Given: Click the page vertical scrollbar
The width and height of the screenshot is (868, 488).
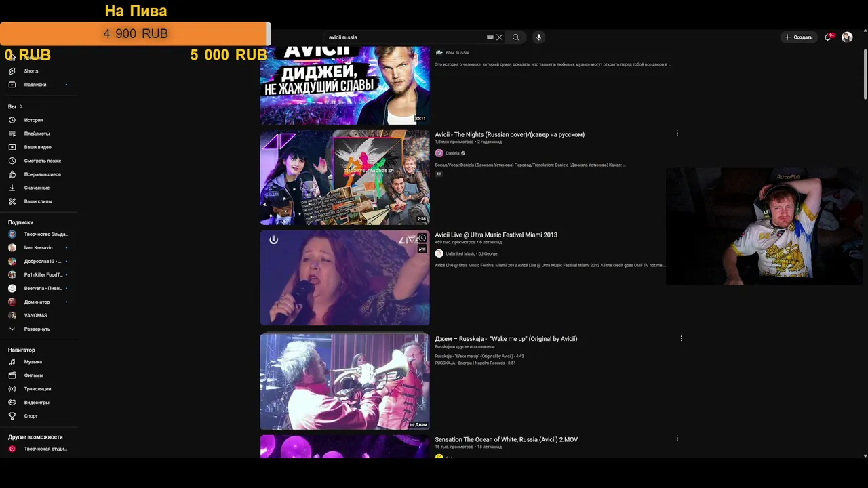Looking at the screenshot, I should pos(864,75).
